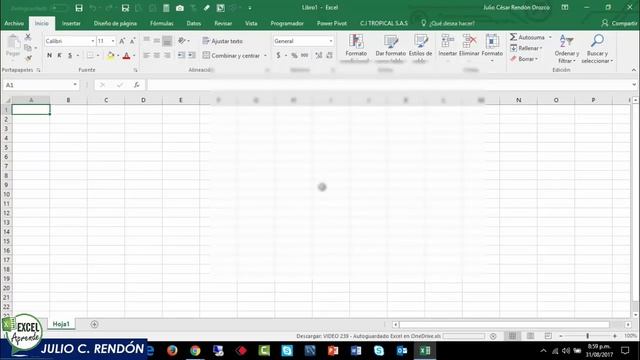
Task: Add a new sheet with plus icon
Action: coord(94,324)
